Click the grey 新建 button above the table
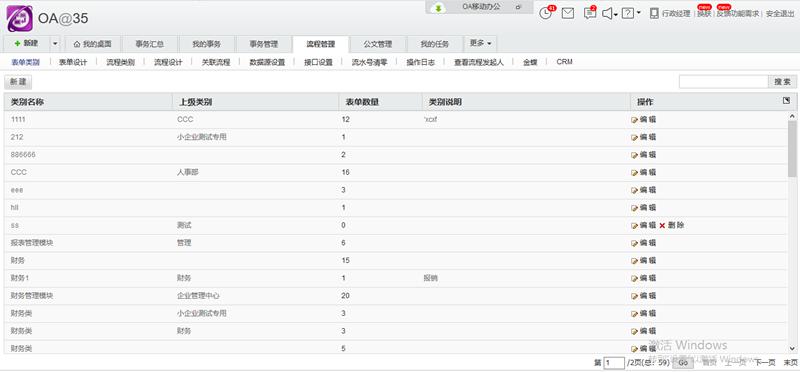800x372 pixels. click(18, 82)
